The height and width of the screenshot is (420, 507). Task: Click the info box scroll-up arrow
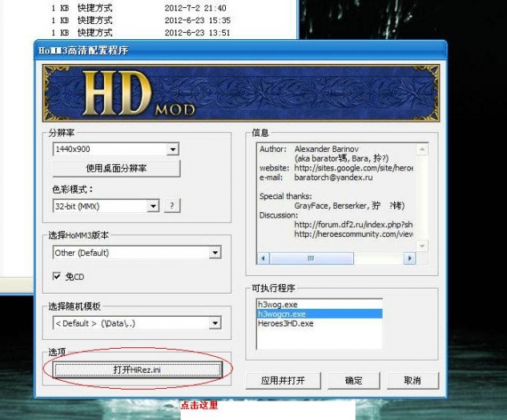coord(422,149)
